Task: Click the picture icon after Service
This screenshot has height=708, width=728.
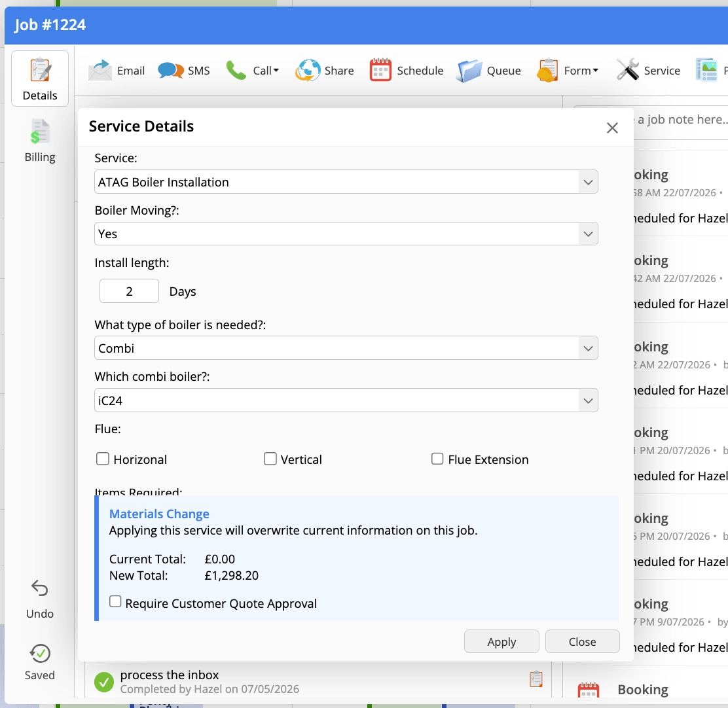Action: coord(706,70)
